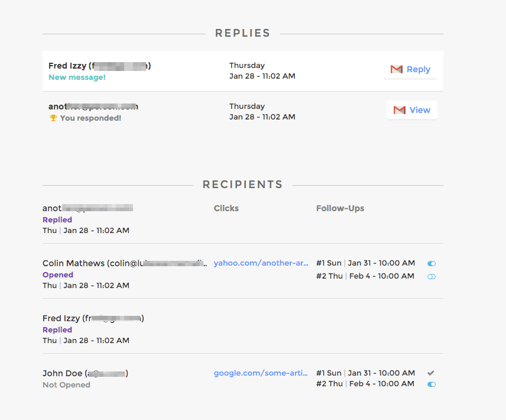Click the trophy icon beside "You responded!"
This screenshot has width=506, height=420.
(53, 118)
